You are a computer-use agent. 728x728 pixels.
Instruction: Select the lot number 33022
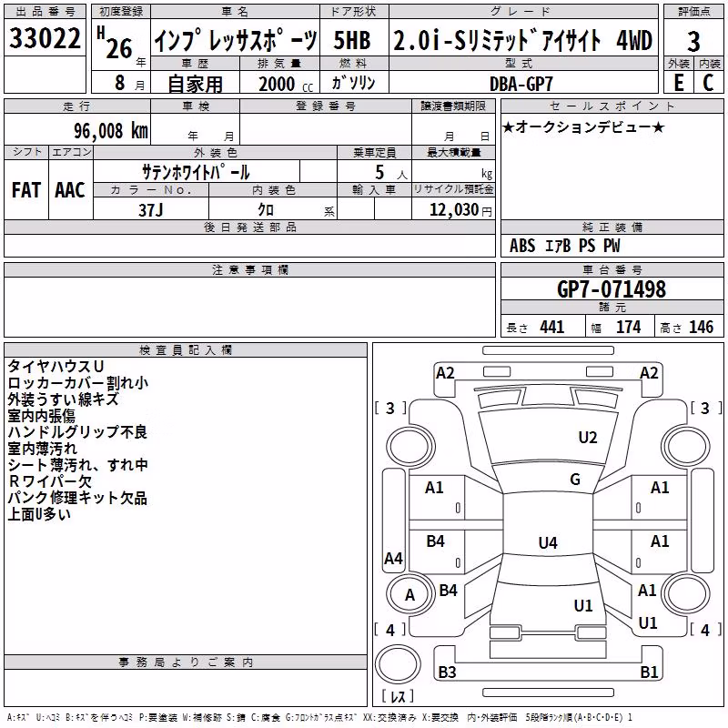(x=45, y=38)
